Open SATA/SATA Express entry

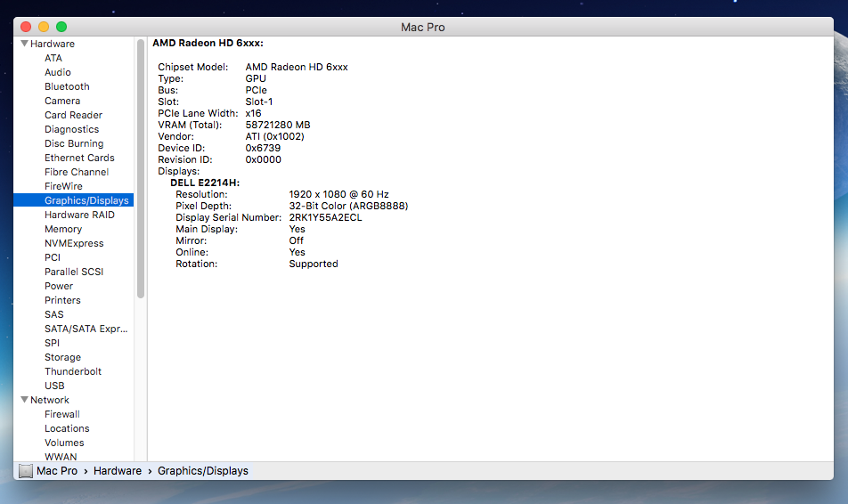[x=86, y=329]
